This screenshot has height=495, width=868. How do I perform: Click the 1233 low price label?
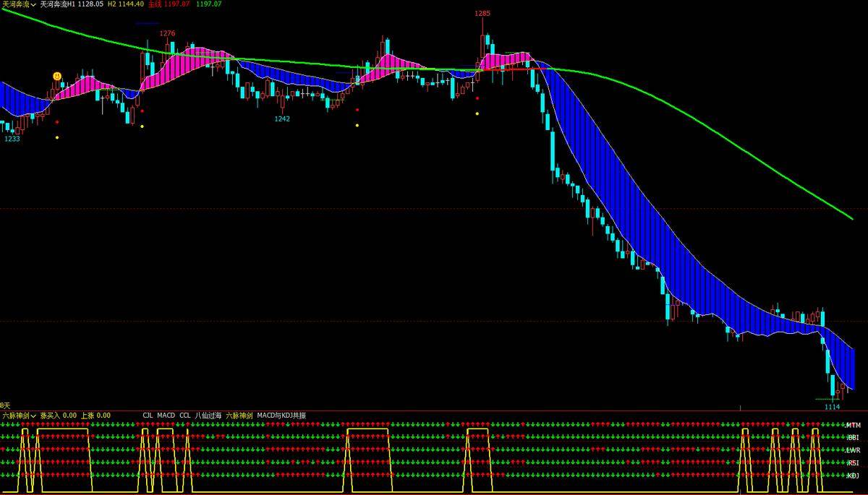(x=12, y=139)
